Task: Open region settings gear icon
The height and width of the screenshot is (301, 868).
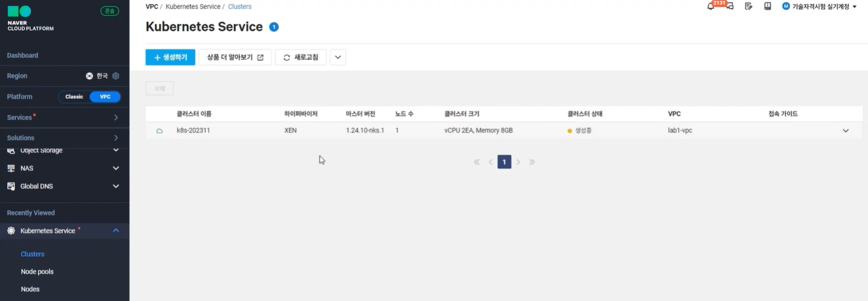Action: [x=116, y=76]
